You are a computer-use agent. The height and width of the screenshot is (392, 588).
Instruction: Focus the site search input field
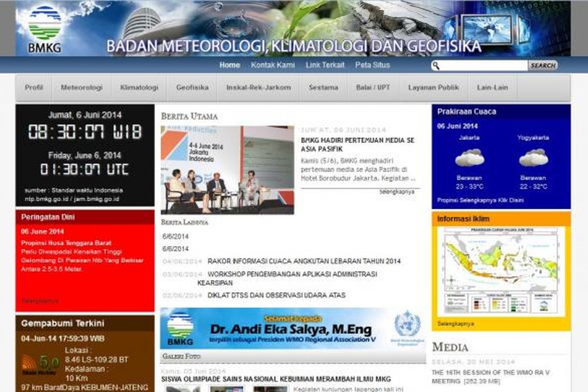point(484,66)
